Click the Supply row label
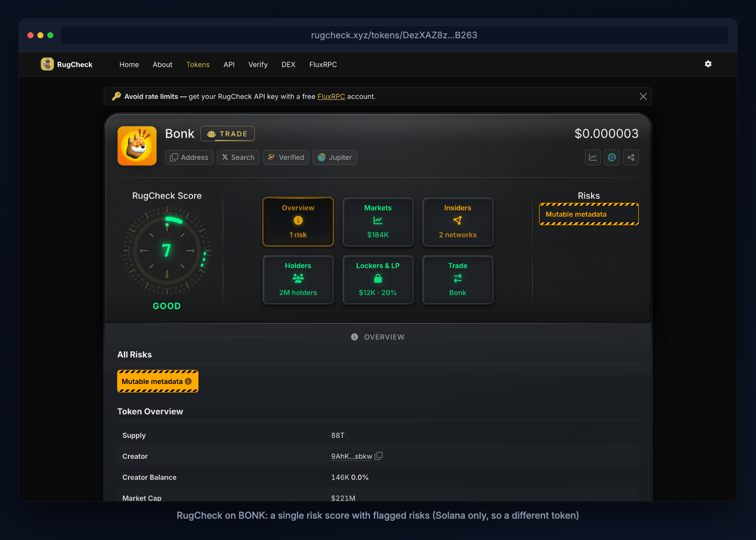The height and width of the screenshot is (540, 756). [134, 435]
